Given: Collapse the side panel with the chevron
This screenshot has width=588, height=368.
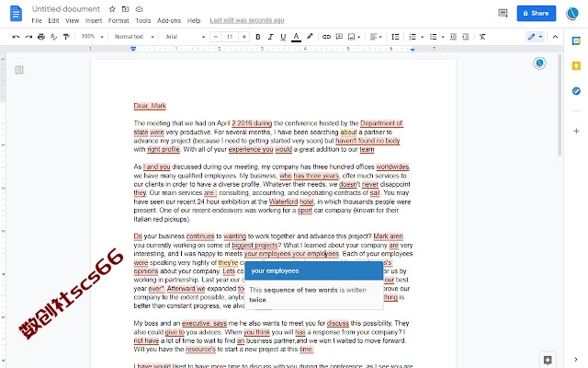Looking at the screenshot, I should (x=576, y=360).
